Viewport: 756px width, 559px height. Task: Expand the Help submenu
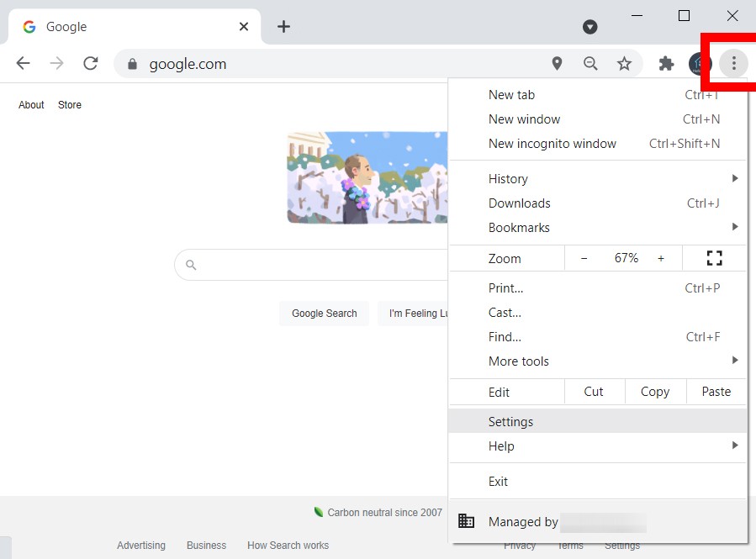(598, 446)
